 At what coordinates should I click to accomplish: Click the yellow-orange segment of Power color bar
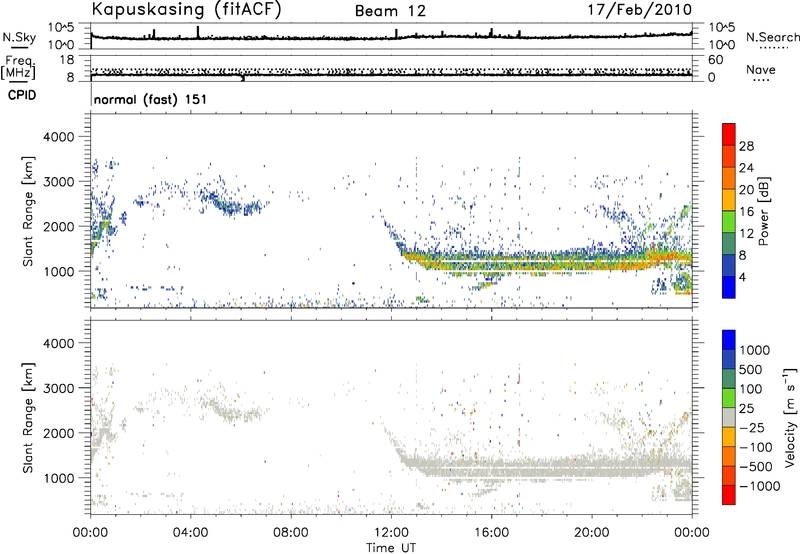pyautogui.click(x=729, y=199)
